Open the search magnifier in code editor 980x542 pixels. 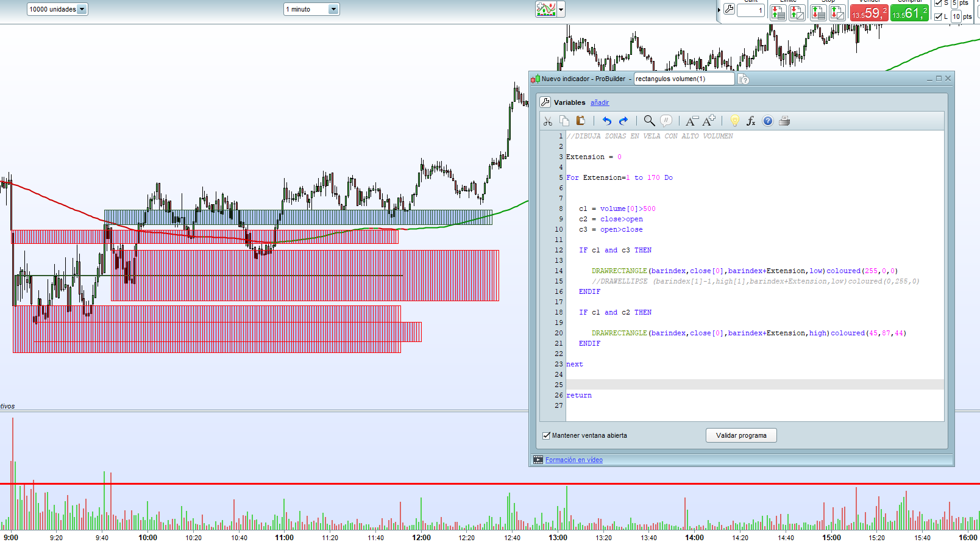(649, 121)
